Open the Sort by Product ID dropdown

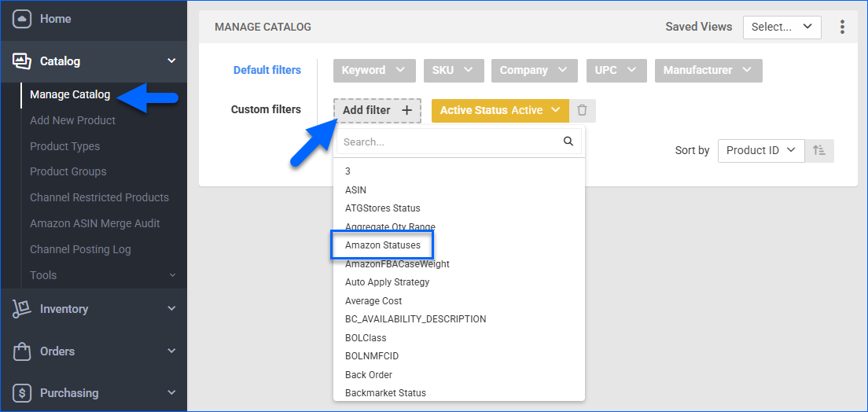pos(760,150)
